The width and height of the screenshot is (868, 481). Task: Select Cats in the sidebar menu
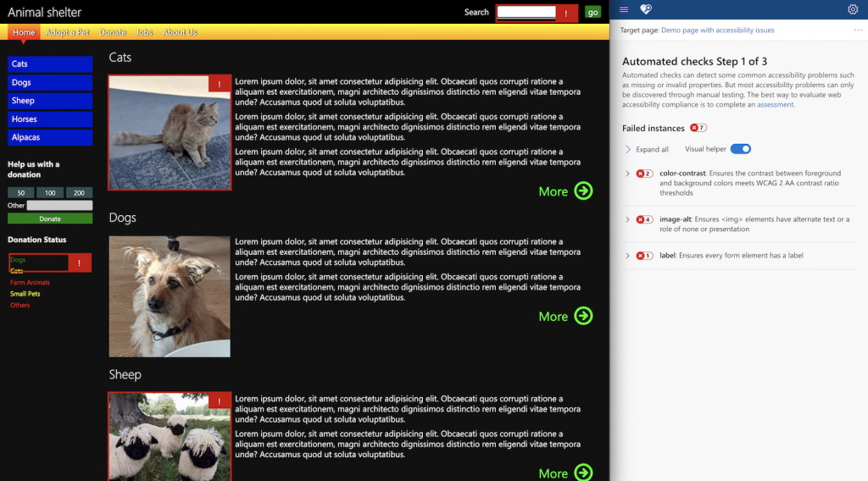tap(50, 64)
